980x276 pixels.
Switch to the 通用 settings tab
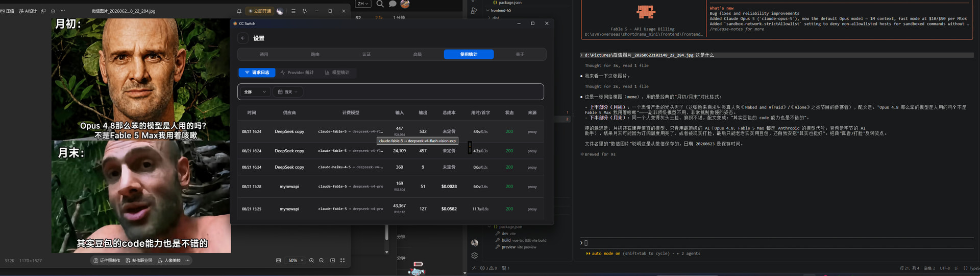264,54
